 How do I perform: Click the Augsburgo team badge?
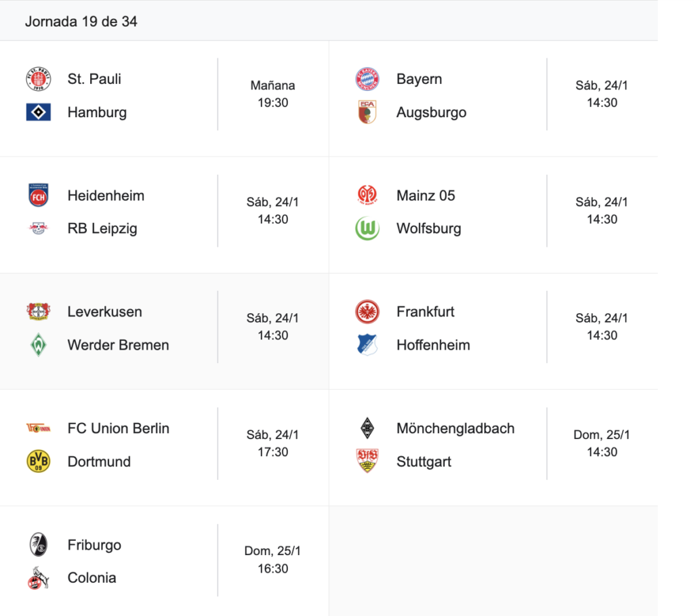pos(367,112)
